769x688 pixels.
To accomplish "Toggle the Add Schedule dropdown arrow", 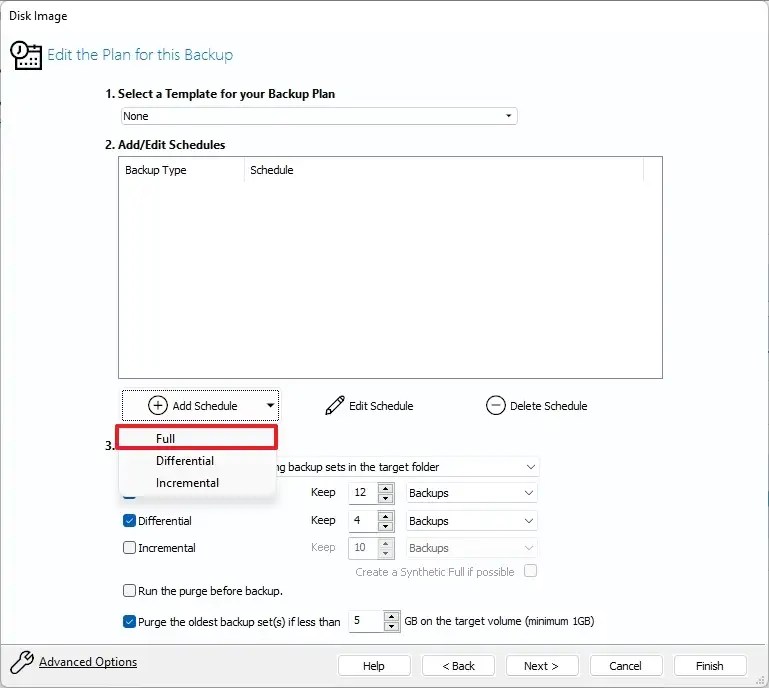I will point(270,406).
